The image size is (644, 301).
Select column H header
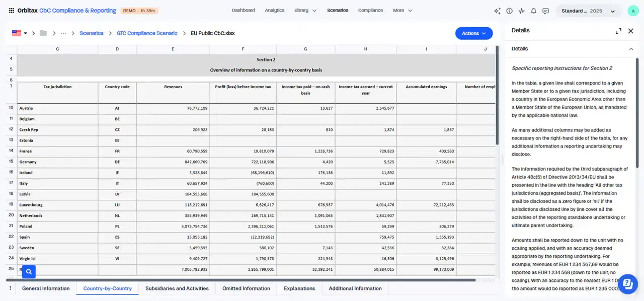click(x=366, y=49)
